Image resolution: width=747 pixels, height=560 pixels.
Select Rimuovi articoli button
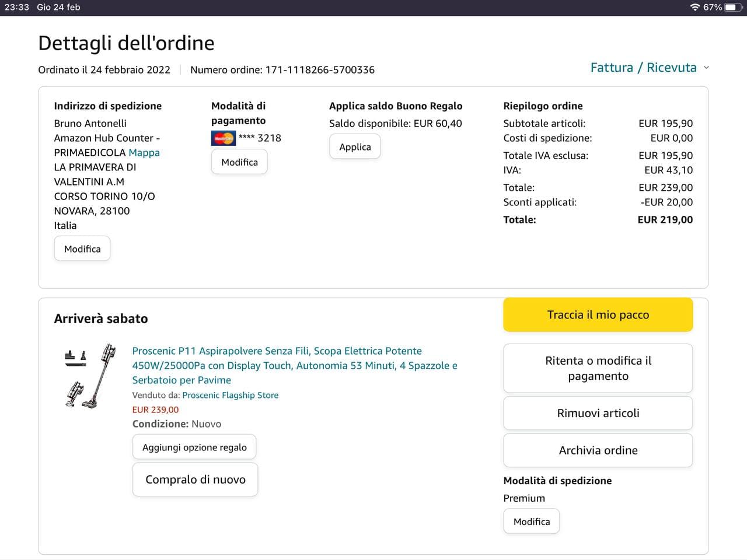click(598, 413)
